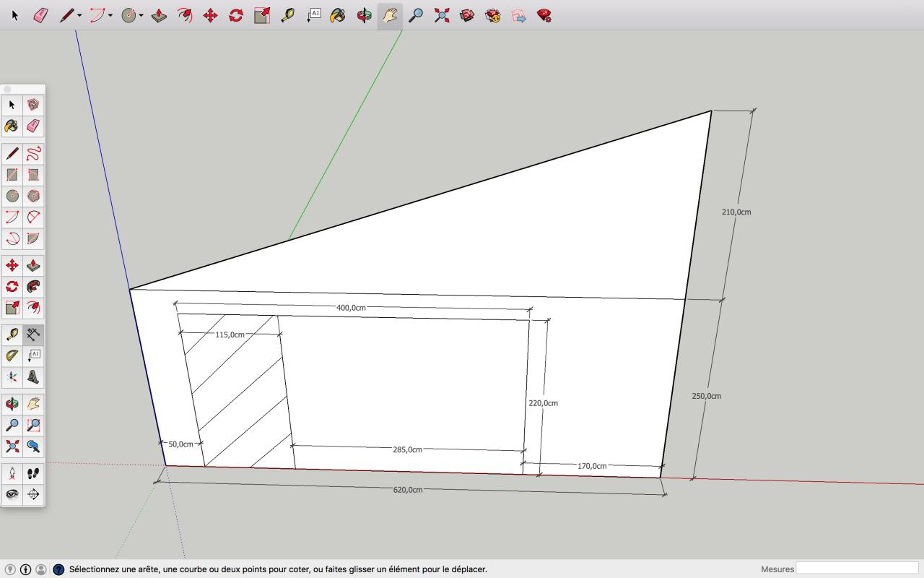Screen dimensions: 924x578
Task: Click the 210,0cm dimension label
Action: tap(736, 212)
